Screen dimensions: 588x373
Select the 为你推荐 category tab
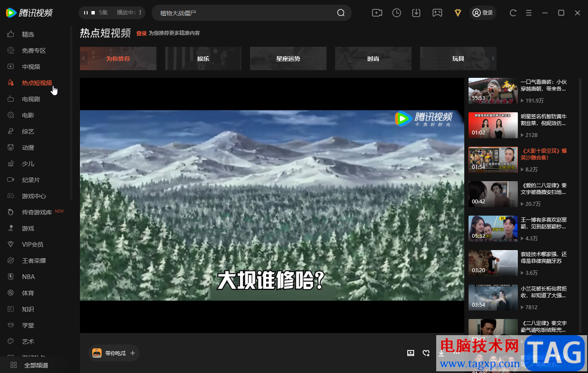tap(118, 58)
